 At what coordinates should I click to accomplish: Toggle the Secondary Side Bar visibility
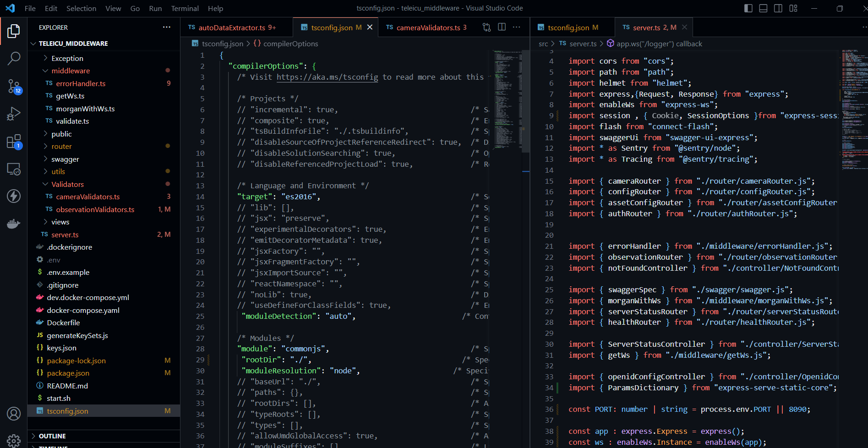click(x=778, y=8)
